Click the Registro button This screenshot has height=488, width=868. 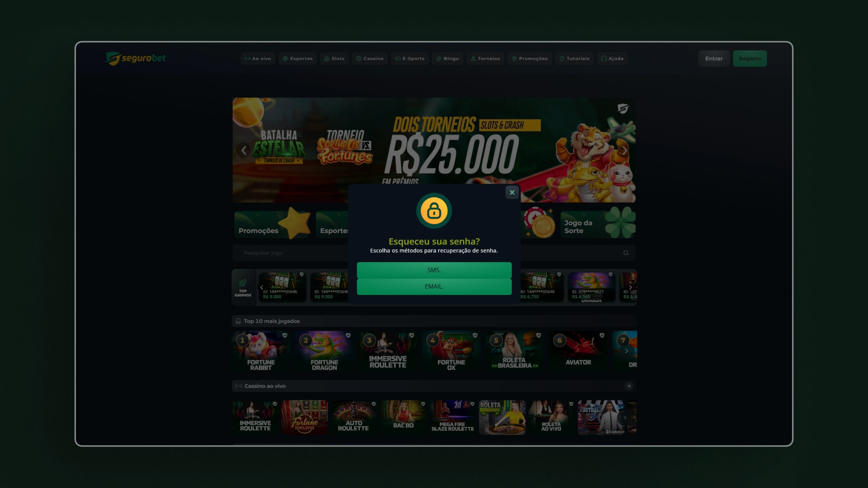pyautogui.click(x=750, y=59)
